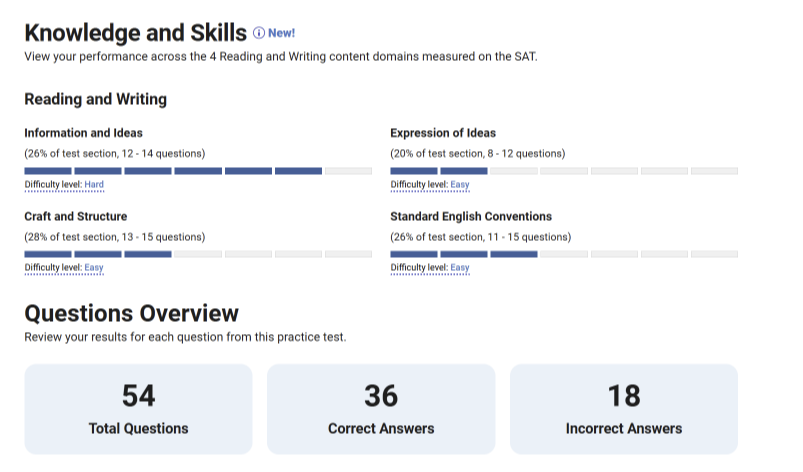803x472 pixels.
Task: Click the info icon beside Knowledge and Skills
Action: click(x=259, y=33)
